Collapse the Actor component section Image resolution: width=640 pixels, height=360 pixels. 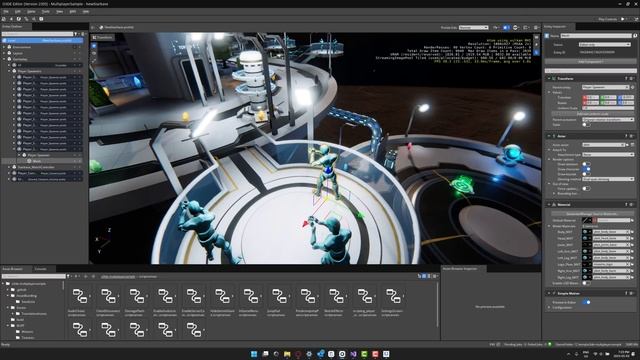tap(549, 136)
